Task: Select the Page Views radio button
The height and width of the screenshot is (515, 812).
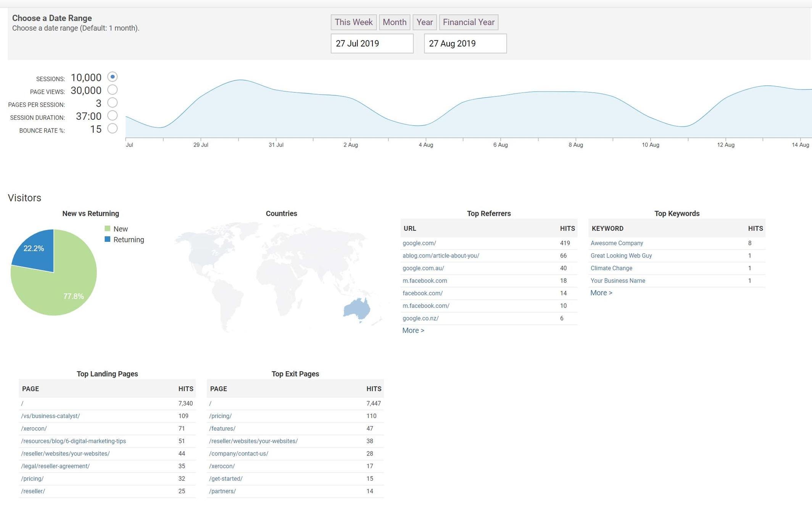Action: 112,90
